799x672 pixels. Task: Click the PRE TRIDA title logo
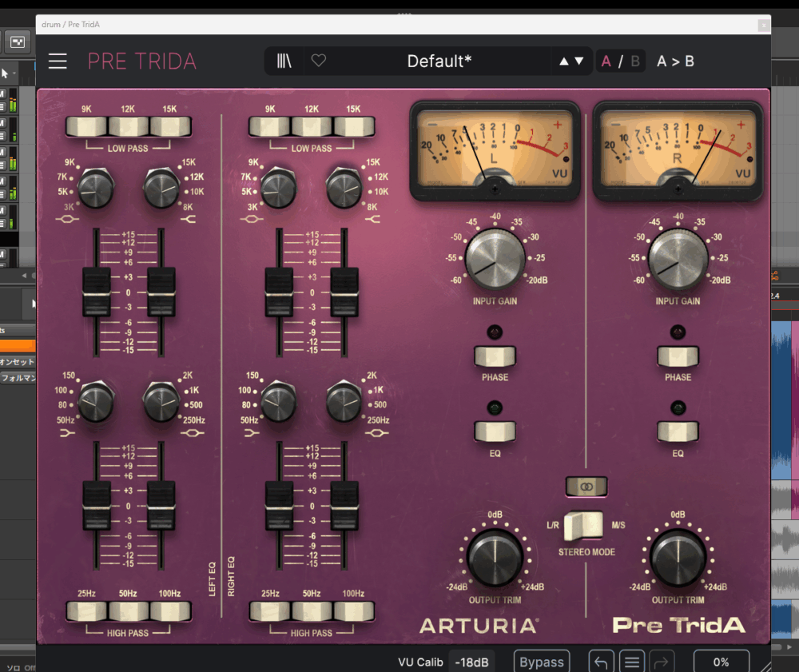[141, 62]
